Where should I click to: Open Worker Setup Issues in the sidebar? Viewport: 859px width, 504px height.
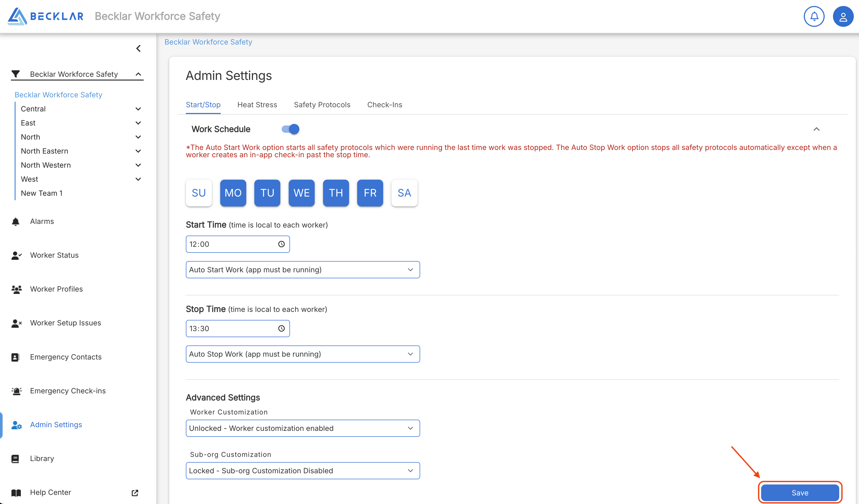(65, 323)
